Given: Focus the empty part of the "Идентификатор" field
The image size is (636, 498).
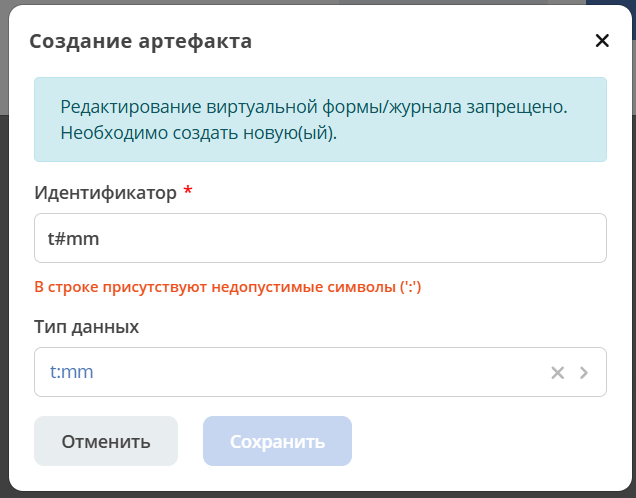Looking at the screenshot, I should [x=350, y=239].
